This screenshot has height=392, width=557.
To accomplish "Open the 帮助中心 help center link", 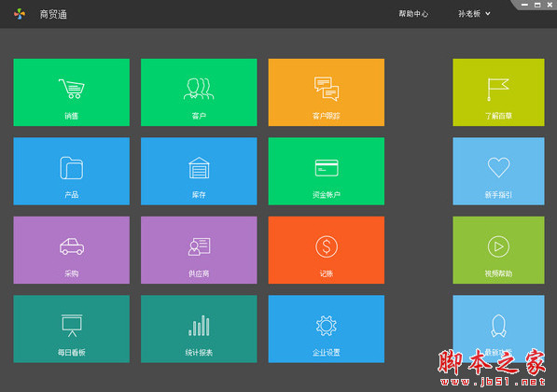I will (x=413, y=14).
